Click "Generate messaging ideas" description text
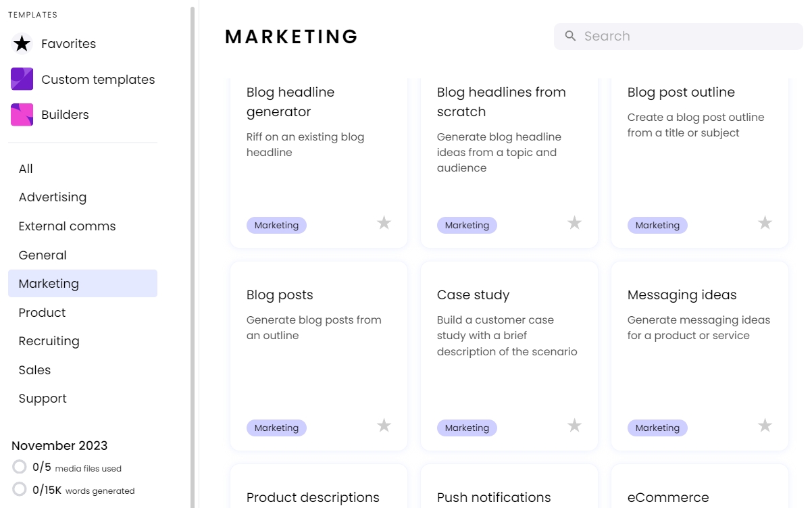 point(699,328)
